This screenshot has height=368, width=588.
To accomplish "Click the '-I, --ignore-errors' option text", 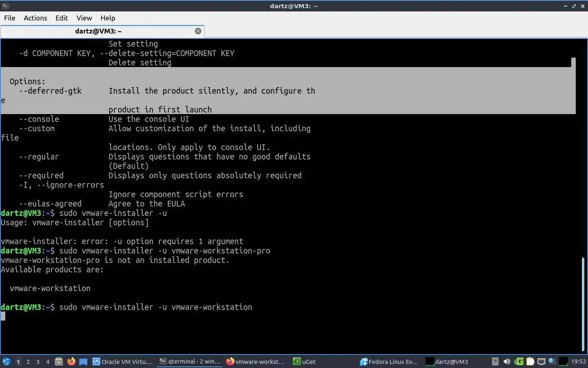I will pyautogui.click(x=61, y=185).
